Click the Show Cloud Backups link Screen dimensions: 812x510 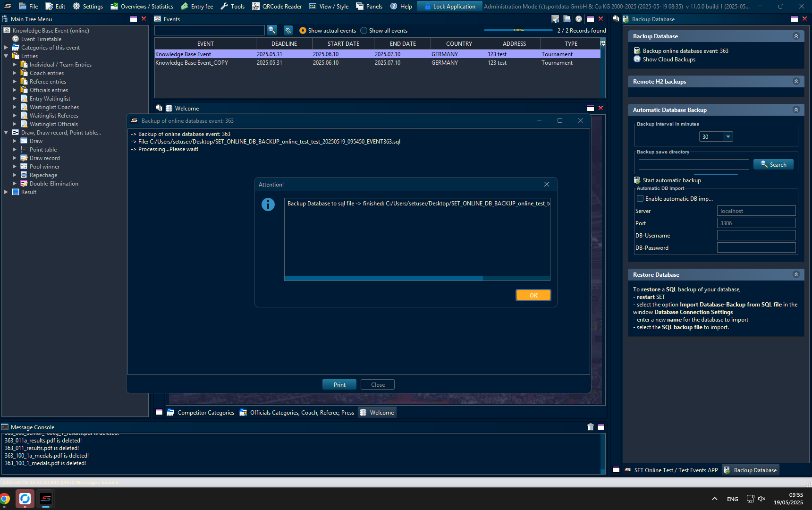click(x=669, y=59)
